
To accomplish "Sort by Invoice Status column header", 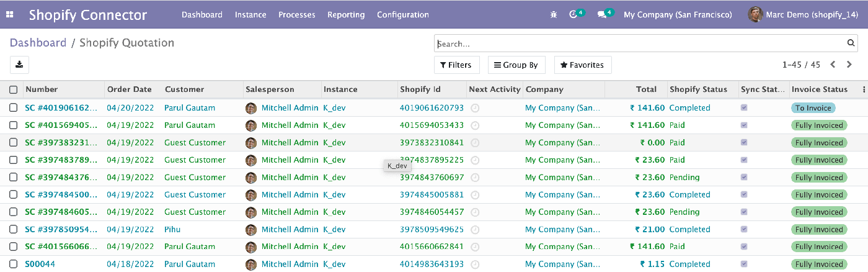I will click(820, 89).
